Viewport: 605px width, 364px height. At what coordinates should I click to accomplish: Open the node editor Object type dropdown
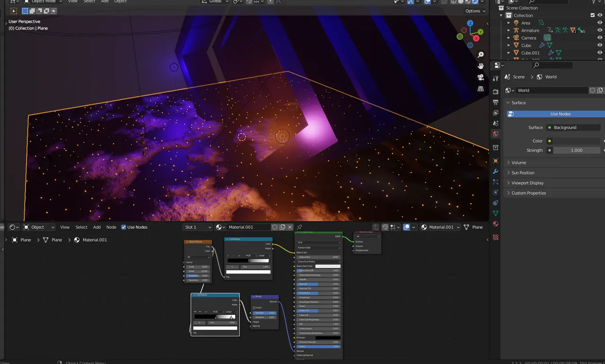(39, 227)
